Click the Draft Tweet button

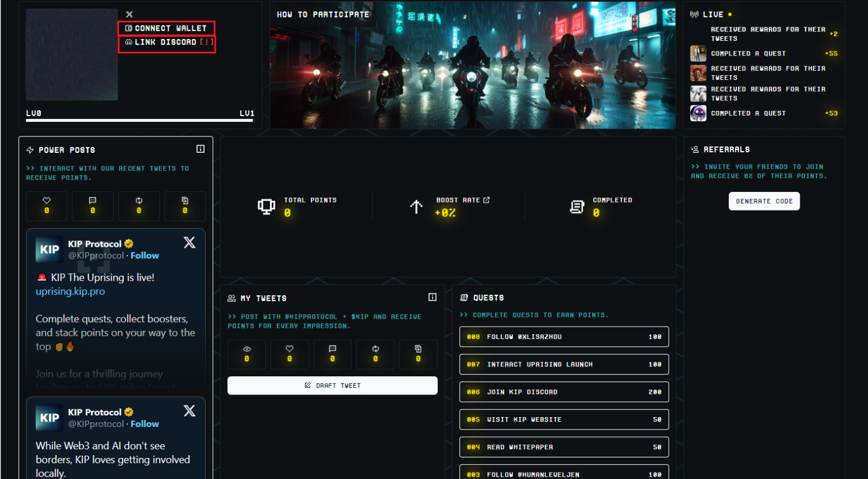(x=332, y=386)
